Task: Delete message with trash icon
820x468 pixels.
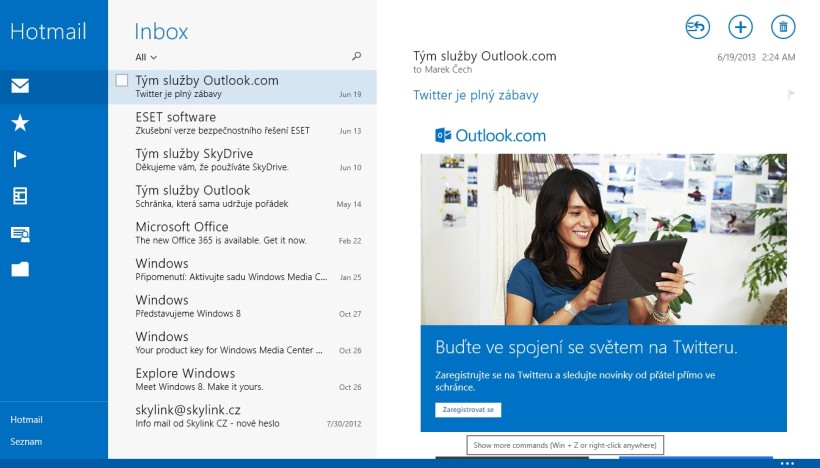Action: tap(783, 27)
